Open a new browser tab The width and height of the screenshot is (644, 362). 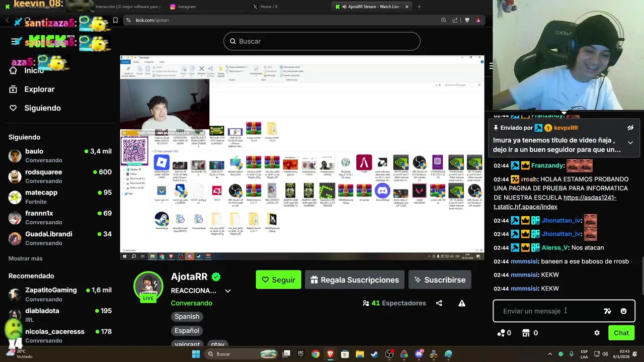419,7
